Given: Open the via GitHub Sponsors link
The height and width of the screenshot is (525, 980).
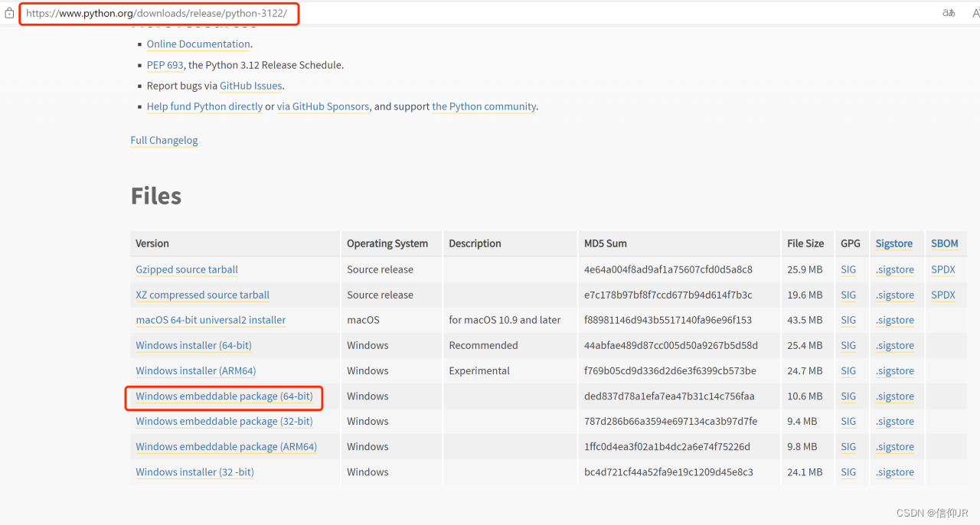Looking at the screenshot, I should pyautogui.click(x=323, y=106).
